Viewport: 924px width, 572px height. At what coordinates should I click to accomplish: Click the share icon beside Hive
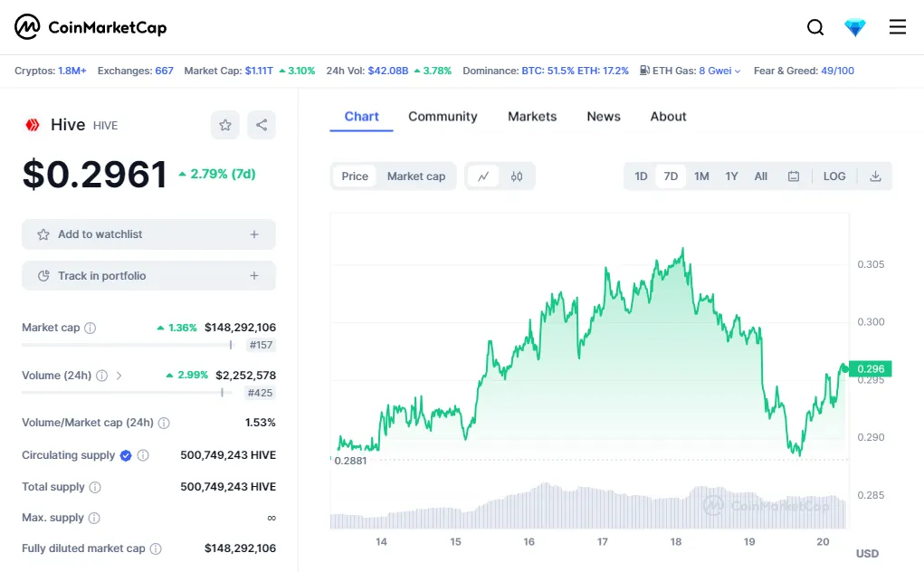pyautogui.click(x=262, y=125)
